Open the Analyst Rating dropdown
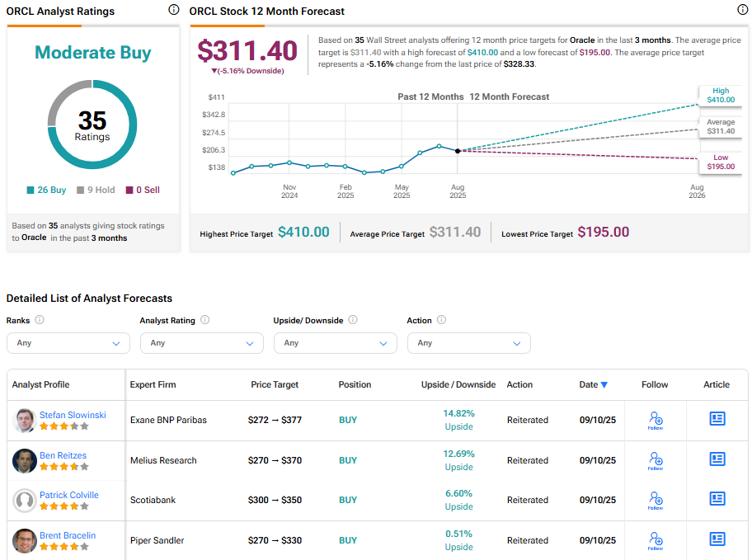This screenshot has height=560, width=752. tap(202, 343)
